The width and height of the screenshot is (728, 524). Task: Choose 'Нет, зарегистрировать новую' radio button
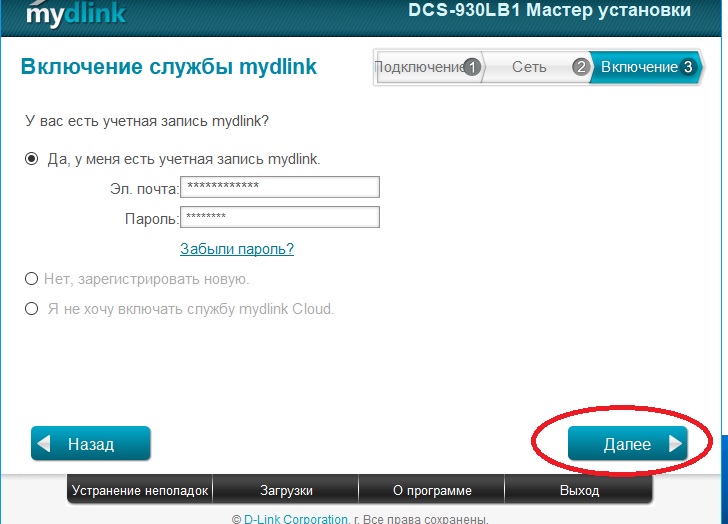pos(31,279)
